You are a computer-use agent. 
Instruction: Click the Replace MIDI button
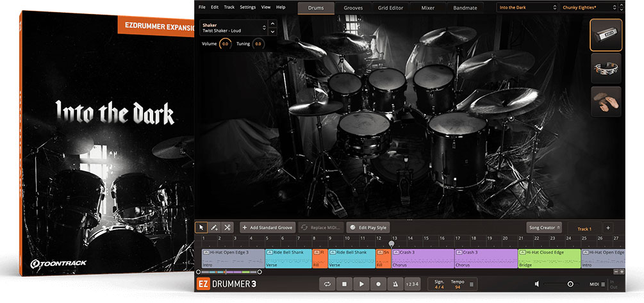pyautogui.click(x=321, y=227)
